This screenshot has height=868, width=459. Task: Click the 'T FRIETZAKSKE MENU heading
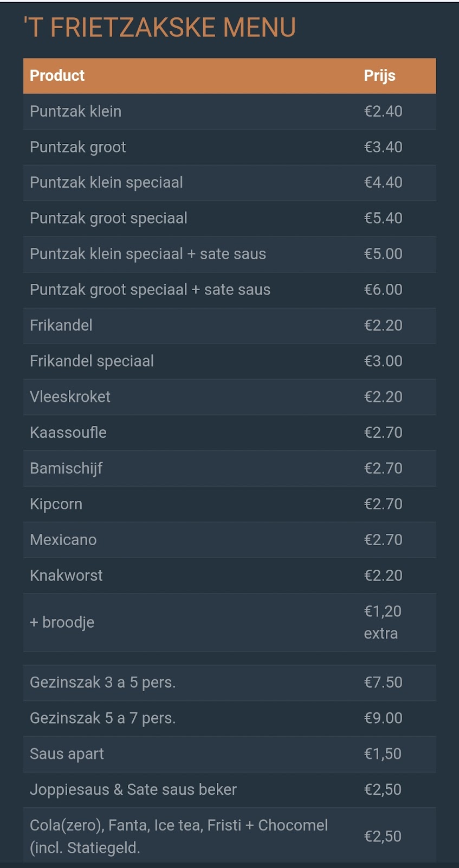pyautogui.click(x=159, y=28)
